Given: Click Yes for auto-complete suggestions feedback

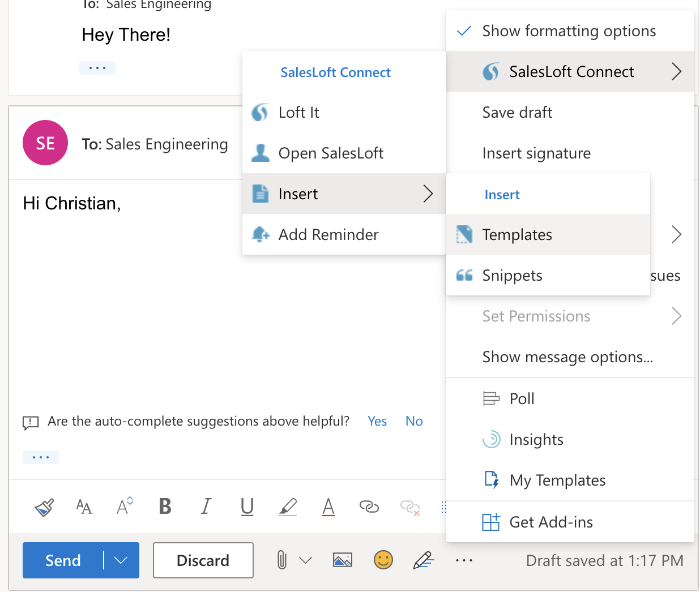Looking at the screenshot, I should pyautogui.click(x=377, y=421).
